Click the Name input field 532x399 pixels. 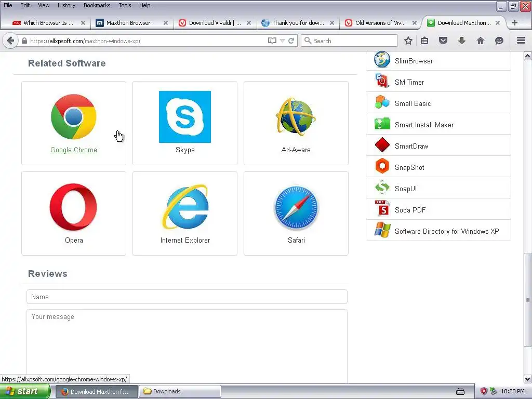(x=187, y=297)
